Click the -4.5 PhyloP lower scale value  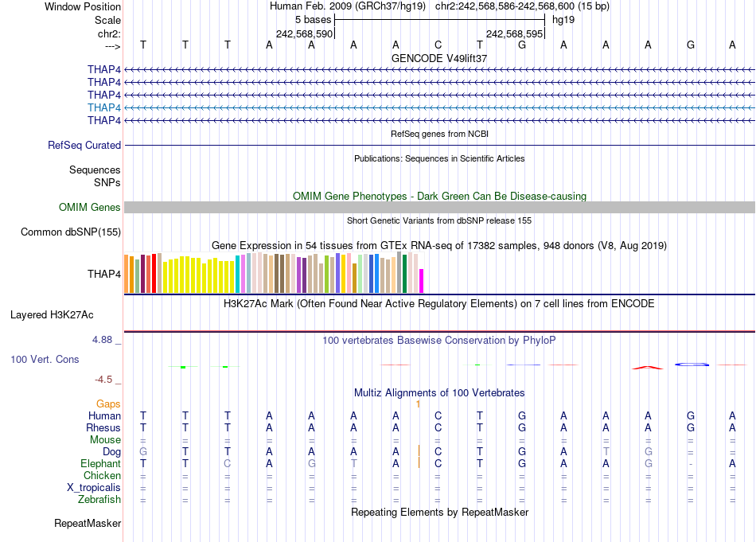point(103,380)
